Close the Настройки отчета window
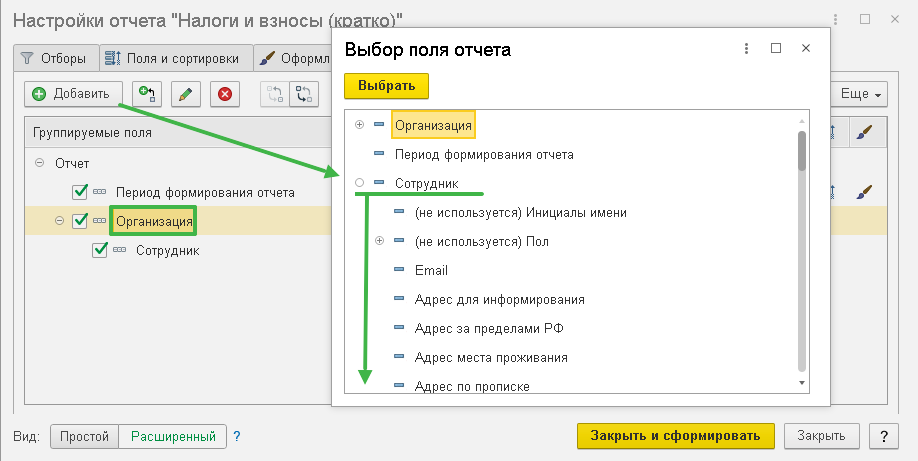Screen dimensions: 918x461 click(x=895, y=19)
